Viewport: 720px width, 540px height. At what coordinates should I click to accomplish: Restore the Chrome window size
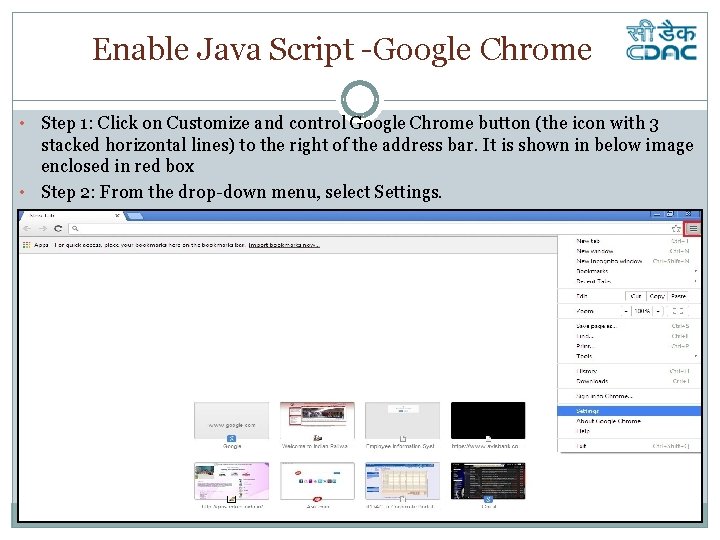[670, 214]
